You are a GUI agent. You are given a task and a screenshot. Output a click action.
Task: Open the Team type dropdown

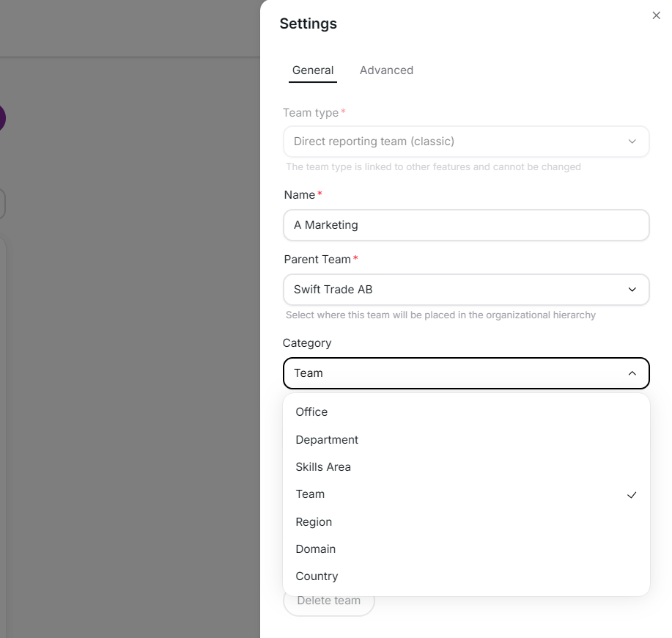coord(466,142)
